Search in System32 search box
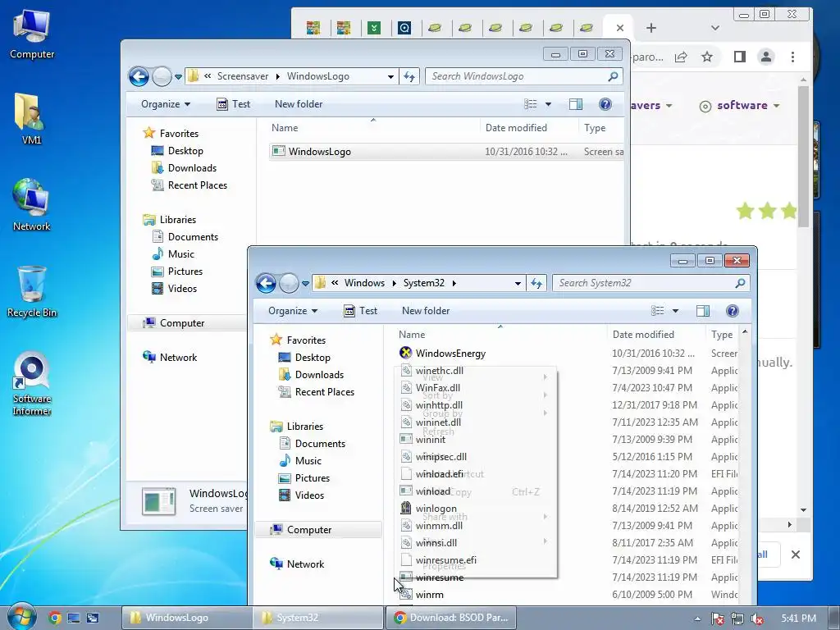The image size is (840, 630). 651,283
